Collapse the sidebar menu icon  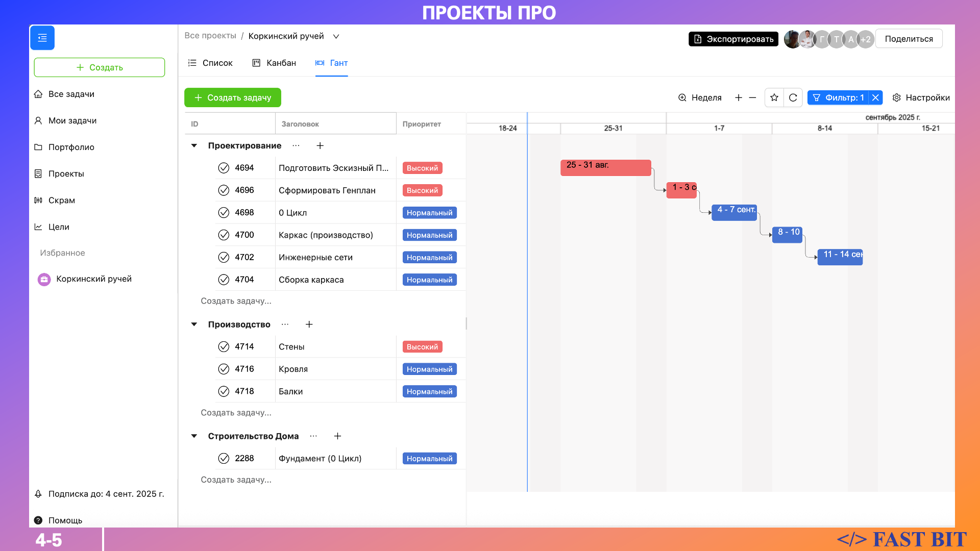pyautogui.click(x=42, y=38)
